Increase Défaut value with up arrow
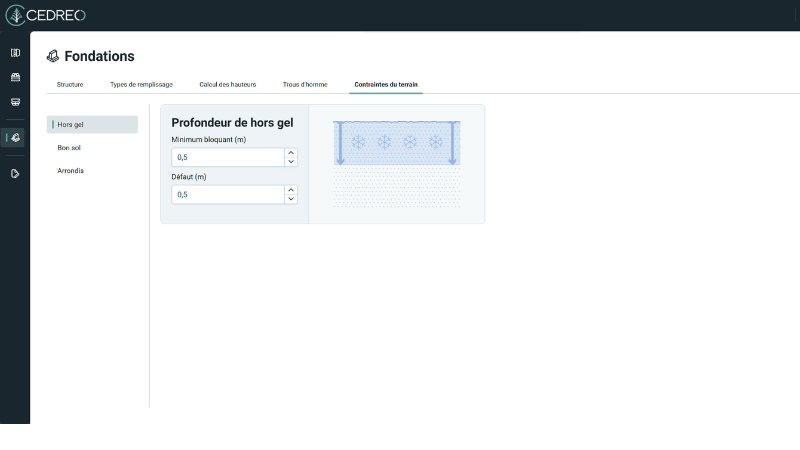This screenshot has height=450, width=800. pyautogui.click(x=291, y=190)
